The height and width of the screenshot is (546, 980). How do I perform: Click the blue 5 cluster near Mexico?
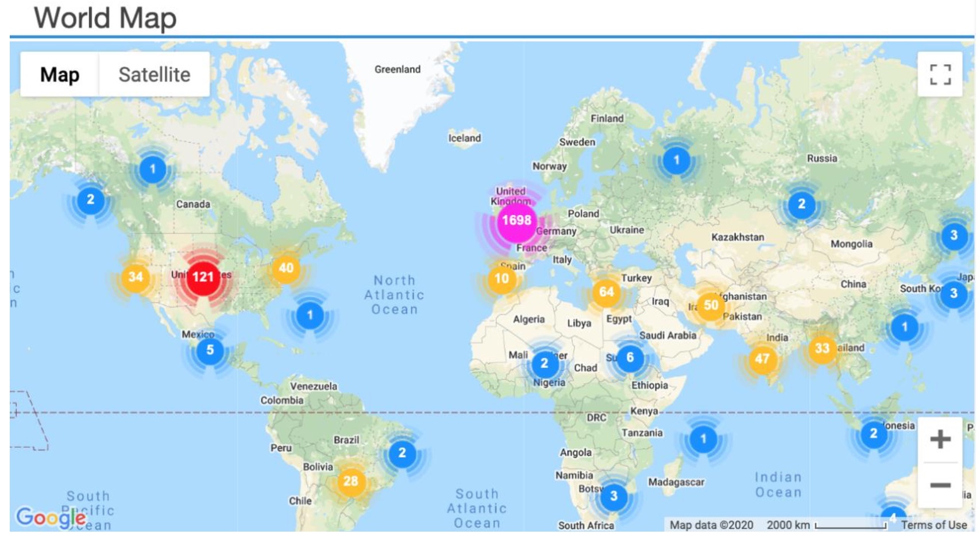tap(210, 350)
